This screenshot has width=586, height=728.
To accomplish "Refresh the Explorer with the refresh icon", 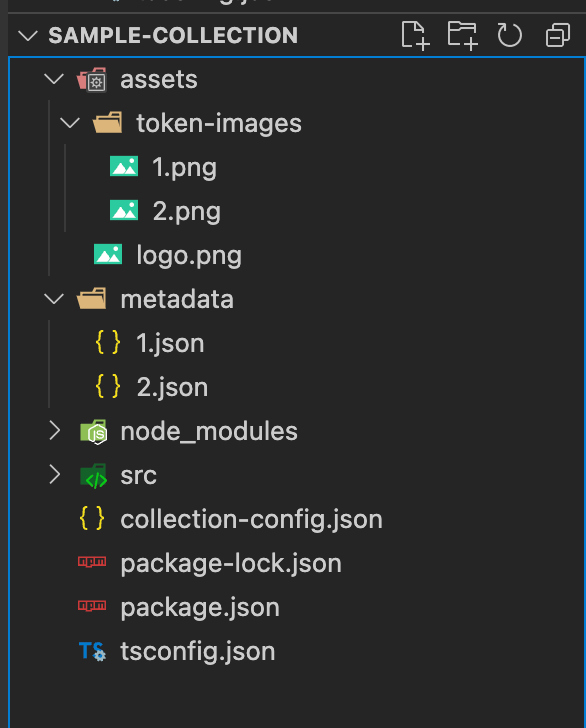I will (509, 35).
